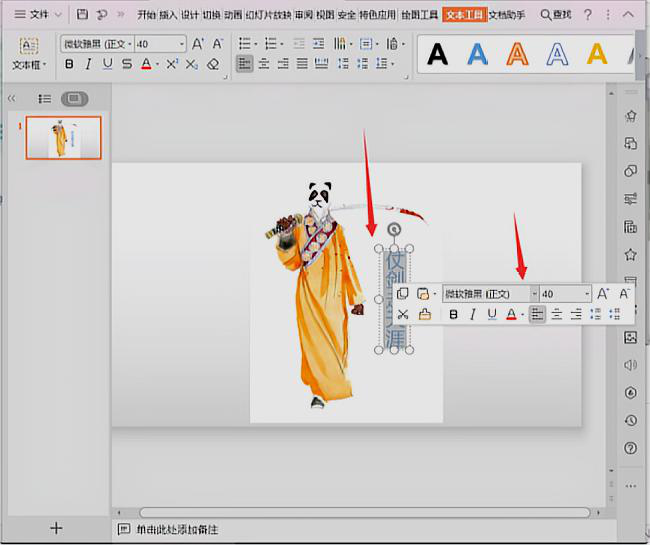Click the save icon in the title bar

tap(82, 15)
